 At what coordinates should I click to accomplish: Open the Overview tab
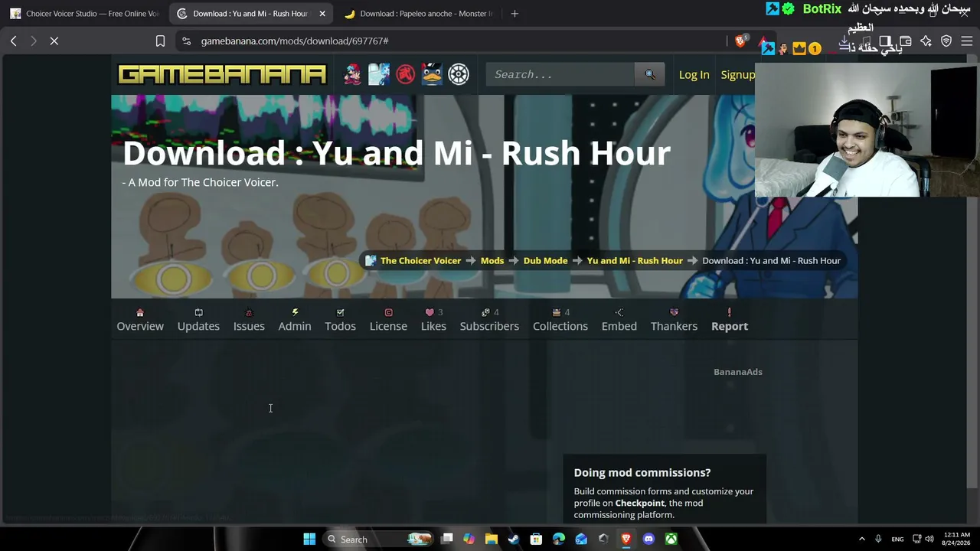140,319
